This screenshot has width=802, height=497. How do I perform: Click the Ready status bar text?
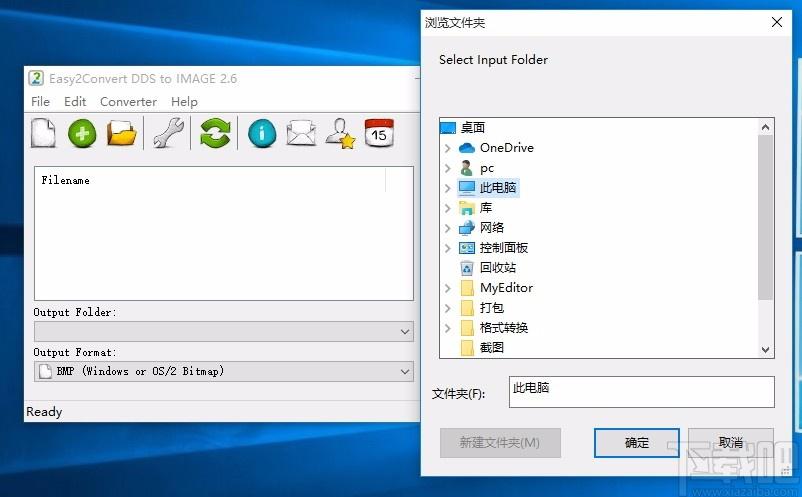44,412
